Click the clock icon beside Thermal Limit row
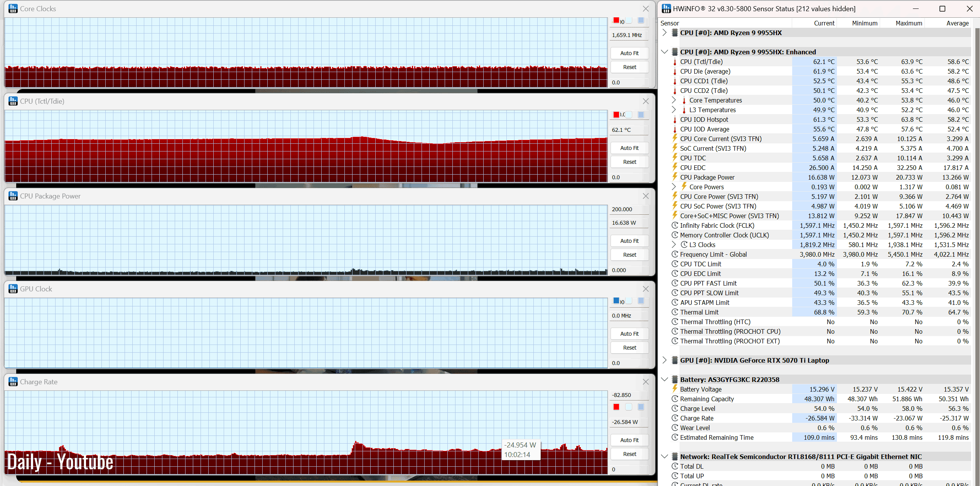The image size is (980, 486). pyautogui.click(x=675, y=312)
